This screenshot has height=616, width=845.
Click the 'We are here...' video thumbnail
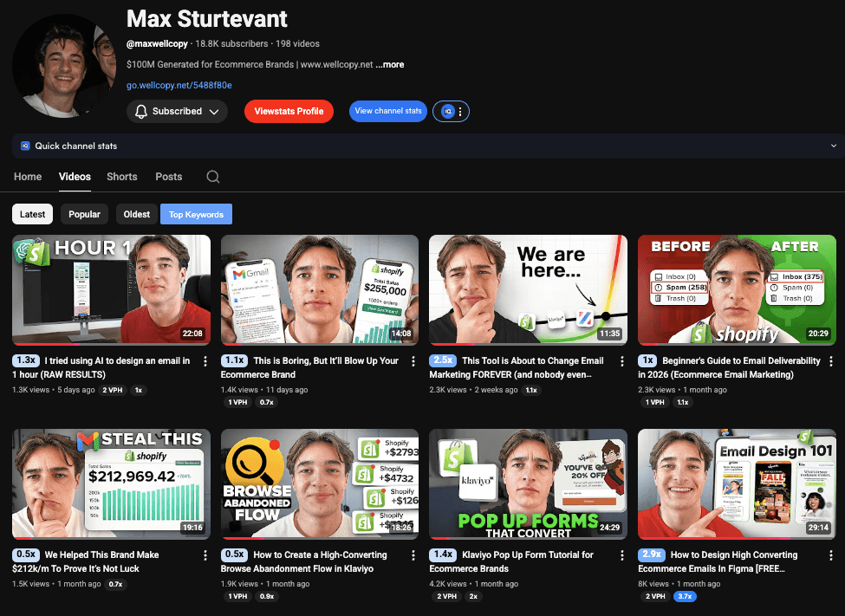click(528, 290)
